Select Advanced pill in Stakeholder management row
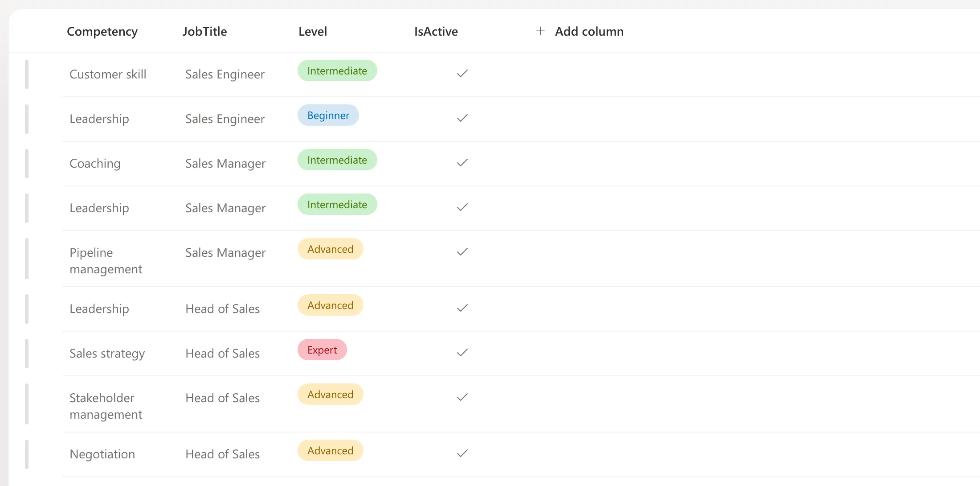The width and height of the screenshot is (980, 486). pos(331,395)
